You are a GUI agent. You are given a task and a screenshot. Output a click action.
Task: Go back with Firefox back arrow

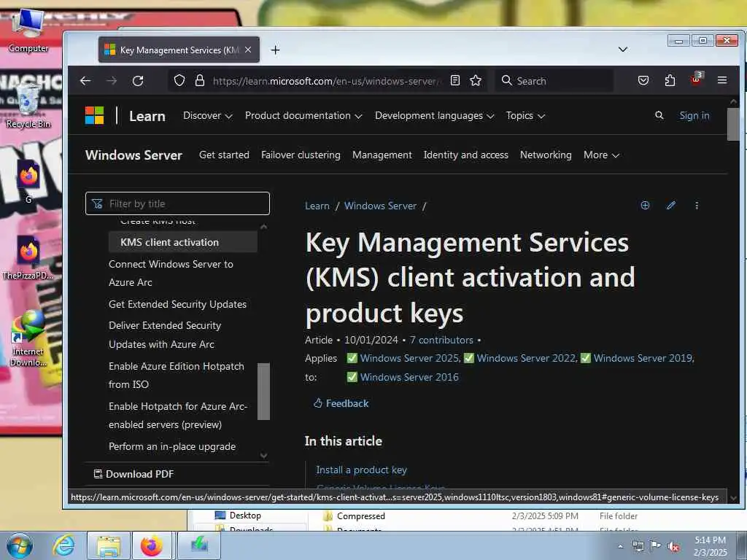click(85, 81)
